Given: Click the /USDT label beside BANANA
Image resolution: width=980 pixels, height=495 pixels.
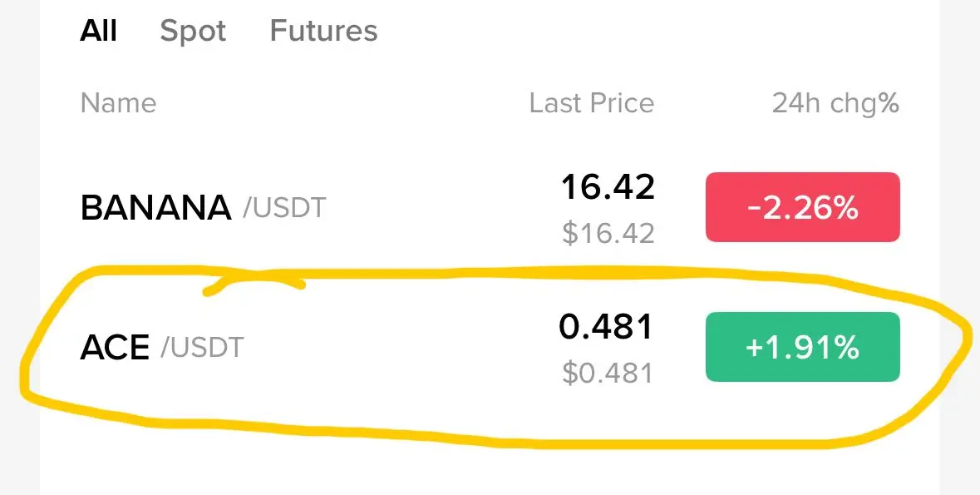Looking at the screenshot, I should point(284,208).
